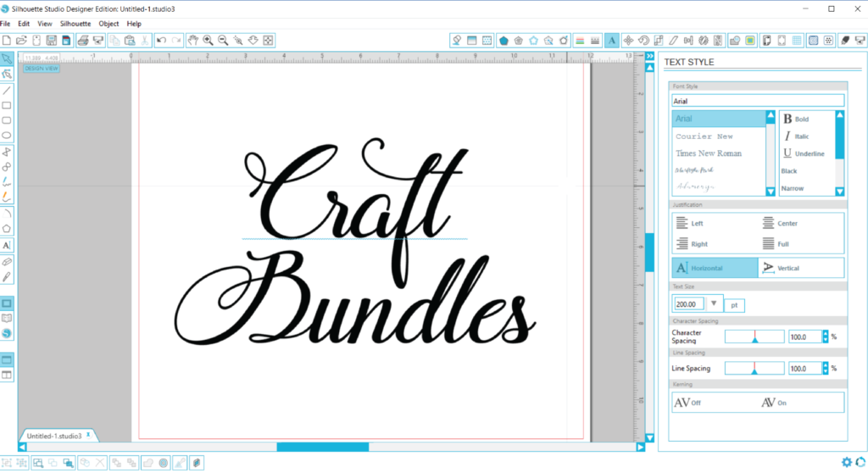Click the Fit to Window icon
The image size is (868, 473).
tap(269, 41)
